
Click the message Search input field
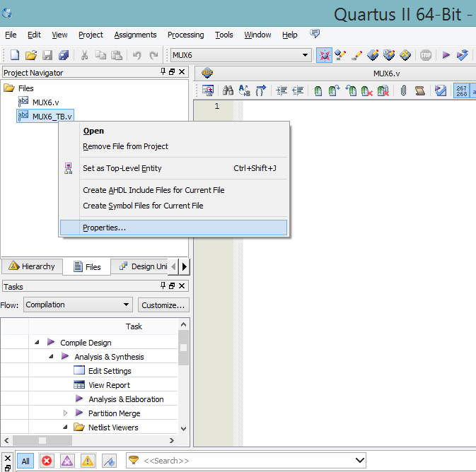(246, 461)
